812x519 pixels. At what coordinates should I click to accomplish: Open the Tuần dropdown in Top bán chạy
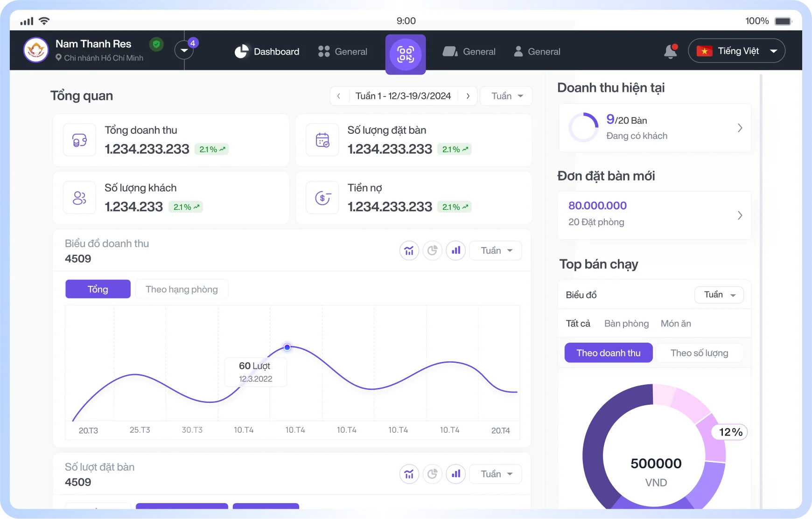click(x=719, y=295)
